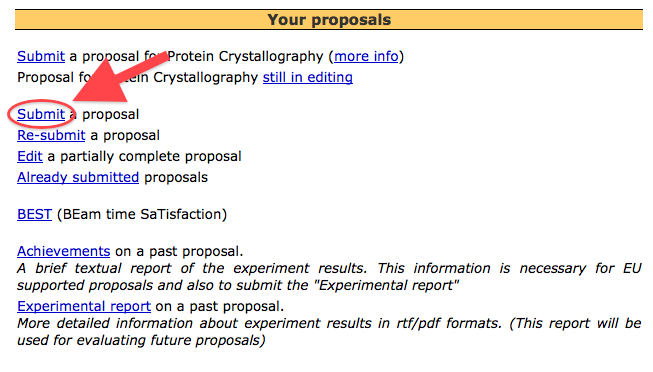Open the 'more info' link

(366, 56)
